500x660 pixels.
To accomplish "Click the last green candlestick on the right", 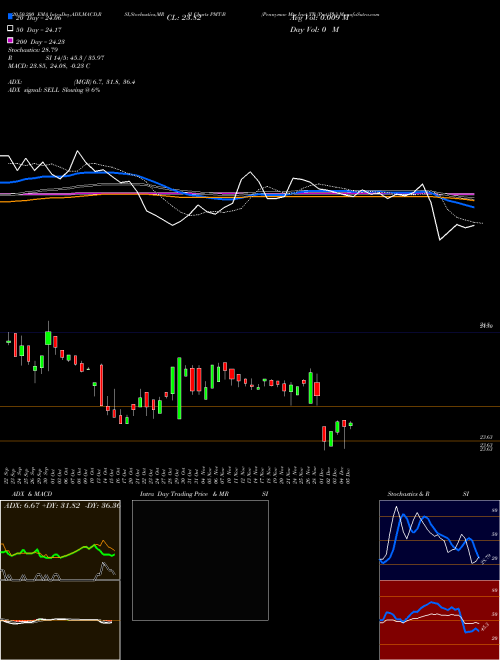I will (x=351, y=425).
